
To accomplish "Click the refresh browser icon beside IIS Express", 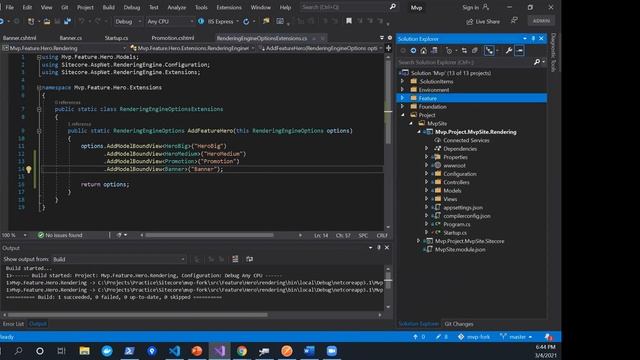I will (246, 21).
